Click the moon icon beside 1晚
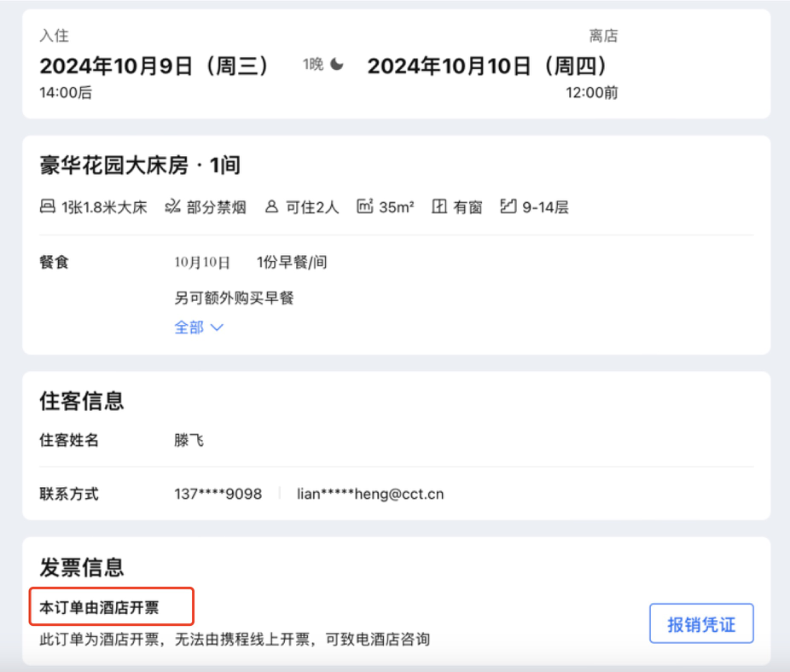 [337, 65]
